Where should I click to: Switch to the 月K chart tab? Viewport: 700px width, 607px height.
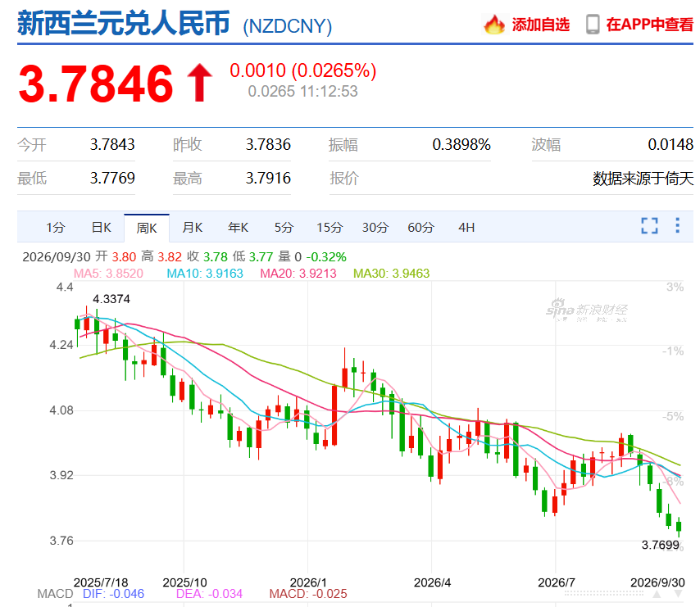point(192,228)
